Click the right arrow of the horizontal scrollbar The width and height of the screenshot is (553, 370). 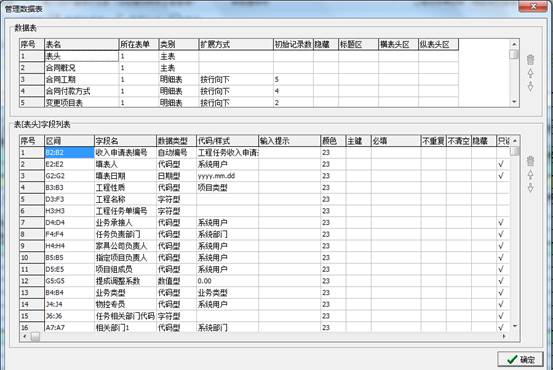coord(505,336)
